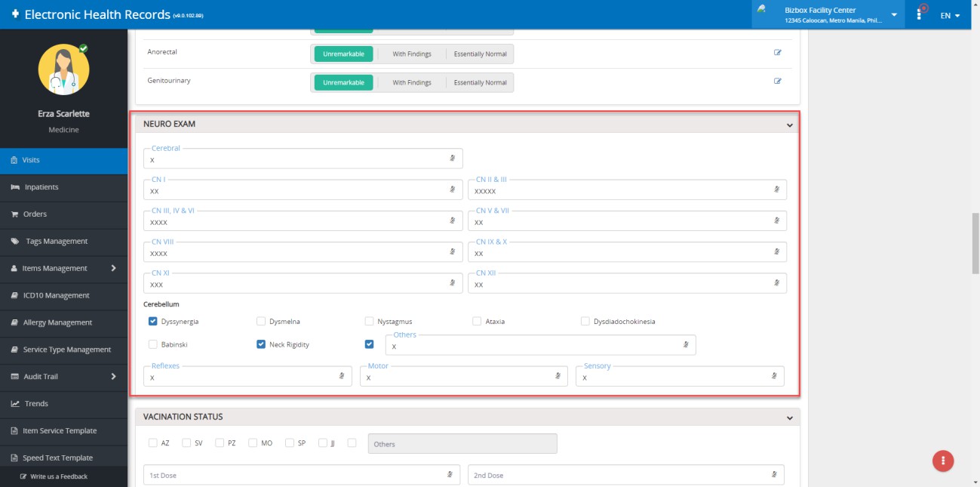Click the edit pencil icon for Genitourinary
Viewport: 980px width, 487px height.
click(778, 82)
